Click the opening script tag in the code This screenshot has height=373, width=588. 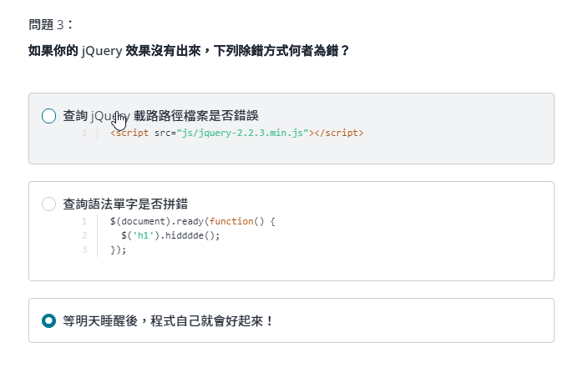click(131, 133)
